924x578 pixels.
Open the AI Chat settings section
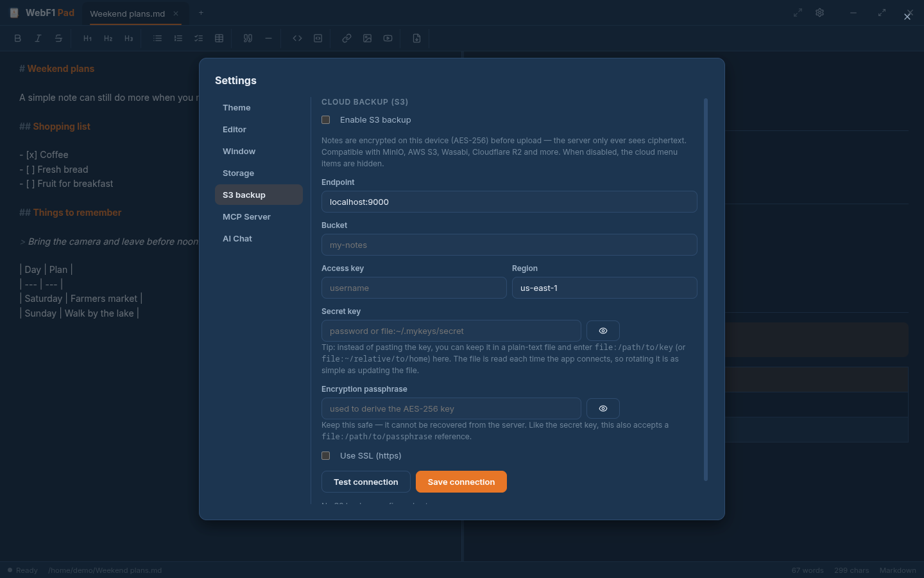tap(259, 239)
